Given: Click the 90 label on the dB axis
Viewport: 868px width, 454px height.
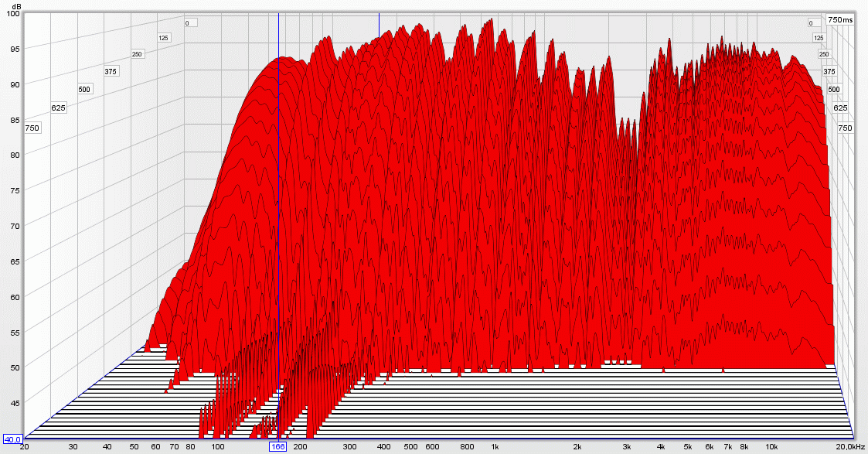Looking at the screenshot, I should pos(15,84).
